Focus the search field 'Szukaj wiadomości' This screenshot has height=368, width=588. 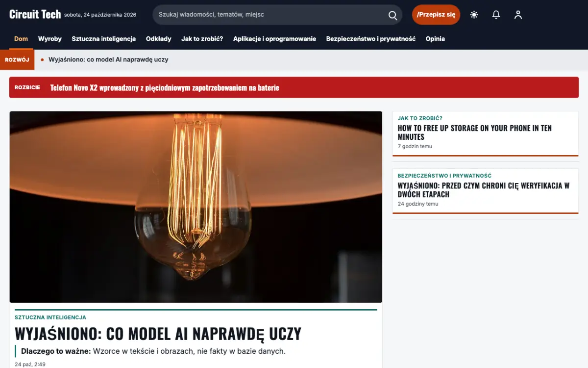click(277, 15)
